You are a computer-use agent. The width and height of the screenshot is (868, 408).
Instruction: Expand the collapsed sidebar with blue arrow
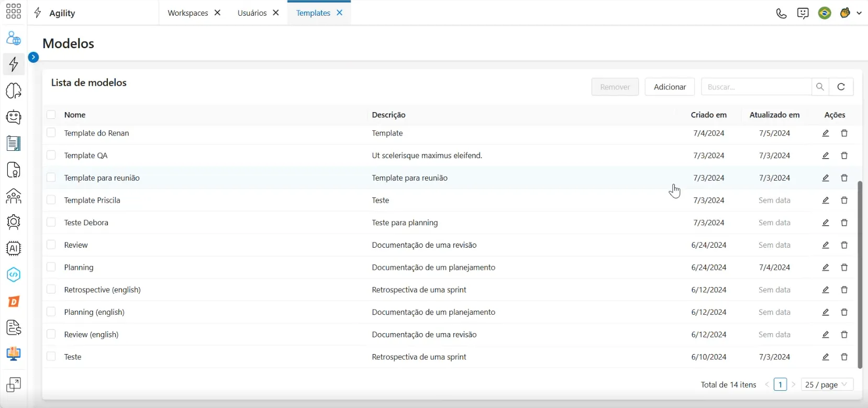pos(34,57)
